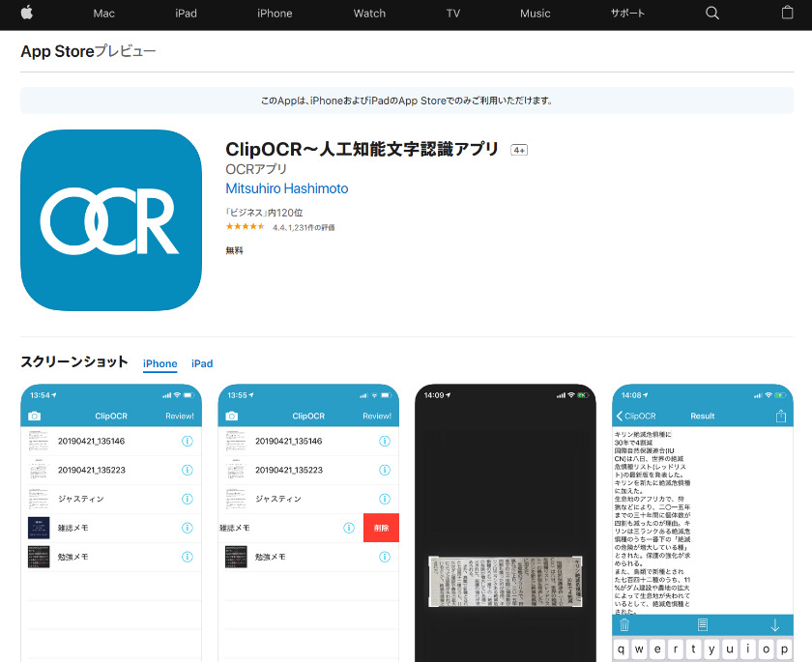Tap download arrow in Result toolbar
Screen dimensions: 812x662
774,625
